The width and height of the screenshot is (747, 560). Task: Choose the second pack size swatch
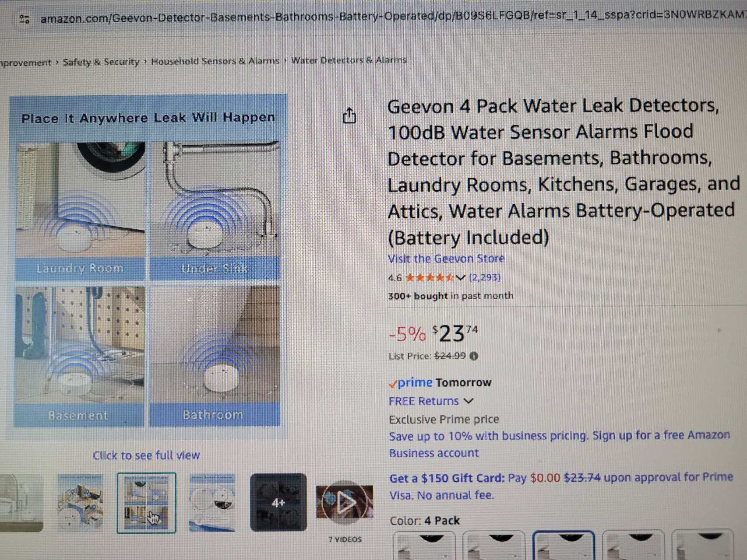493,545
